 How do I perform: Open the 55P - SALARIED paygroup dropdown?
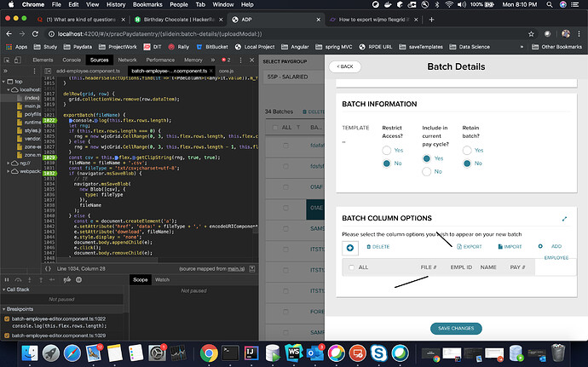pos(293,77)
